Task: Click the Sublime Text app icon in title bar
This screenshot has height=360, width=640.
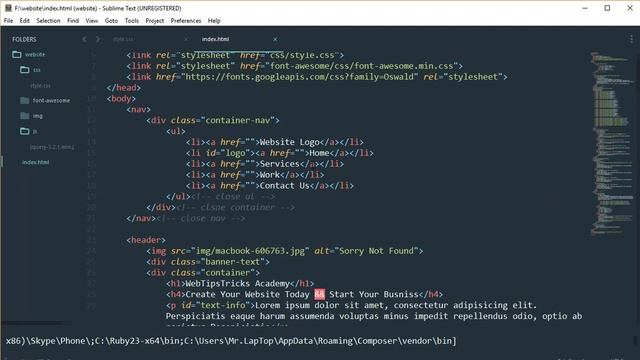Action: pyautogui.click(x=8, y=8)
